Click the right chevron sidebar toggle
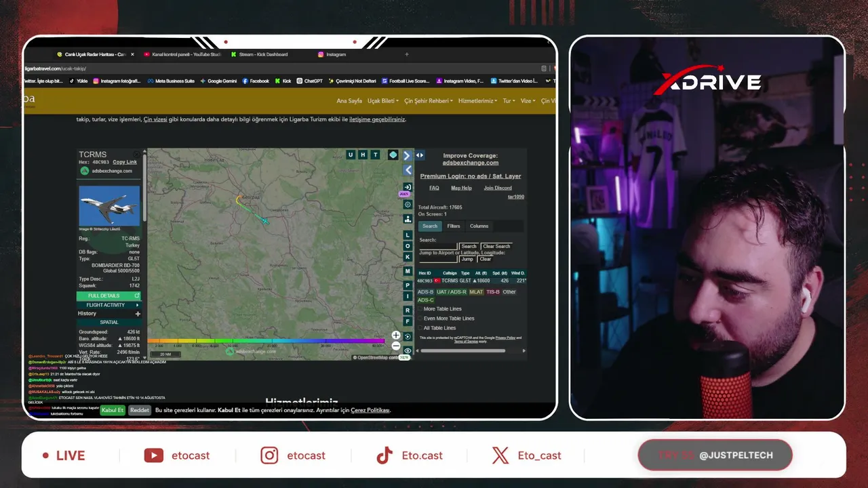Viewport: 868px width, 488px height. coord(407,156)
